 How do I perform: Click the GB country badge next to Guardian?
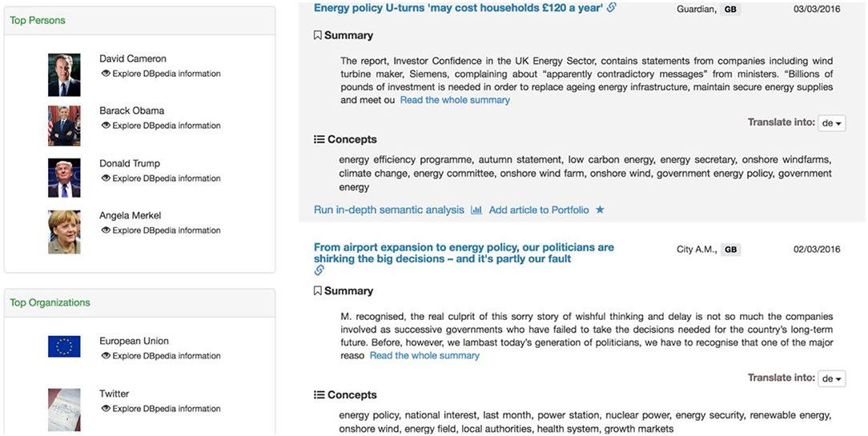pos(731,10)
